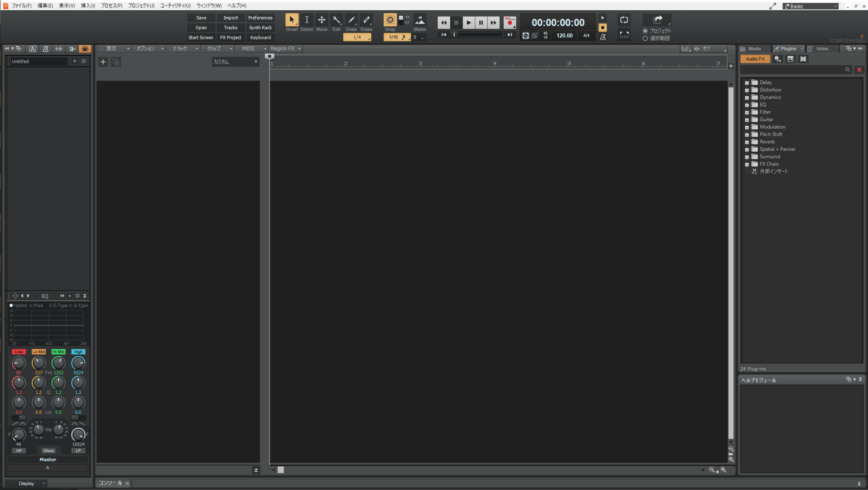Click the Synth Rack button
The width and height of the screenshot is (868, 490).
click(260, 28)
